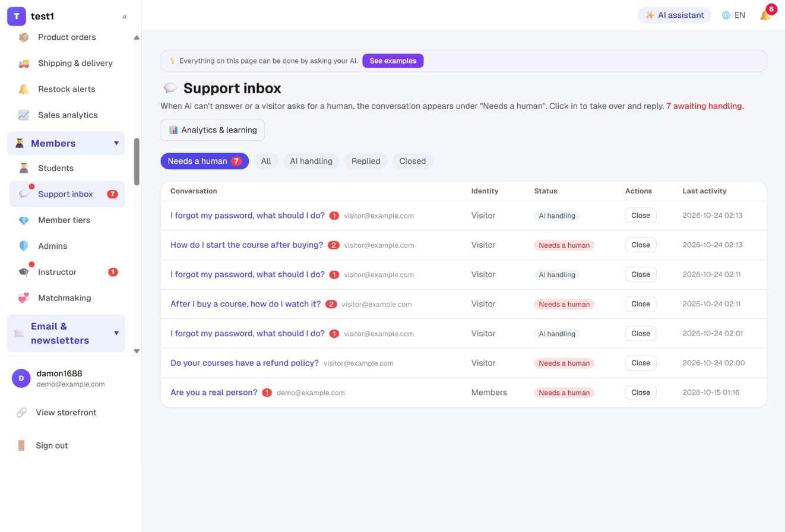Select the Closed filter tab
The image size is (785, 532).
point(413,161)
